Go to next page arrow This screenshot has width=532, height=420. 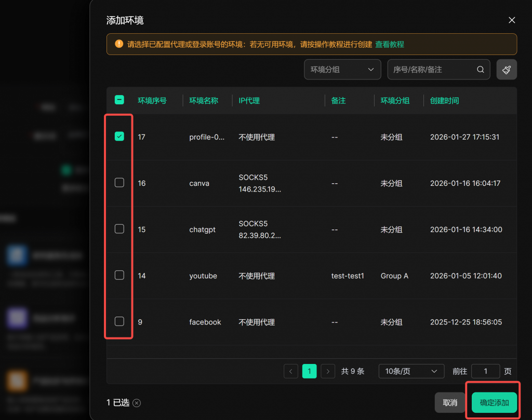click(x=328, y=371)
